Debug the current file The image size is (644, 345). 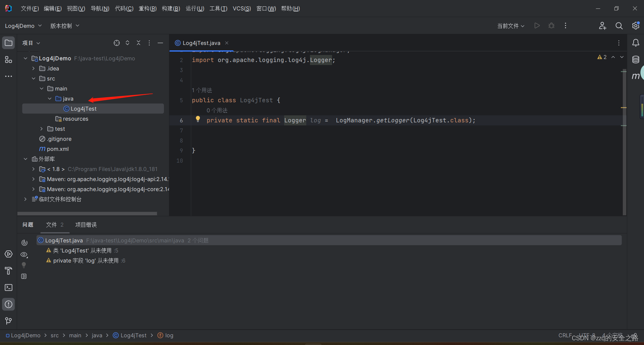point(551,26)
